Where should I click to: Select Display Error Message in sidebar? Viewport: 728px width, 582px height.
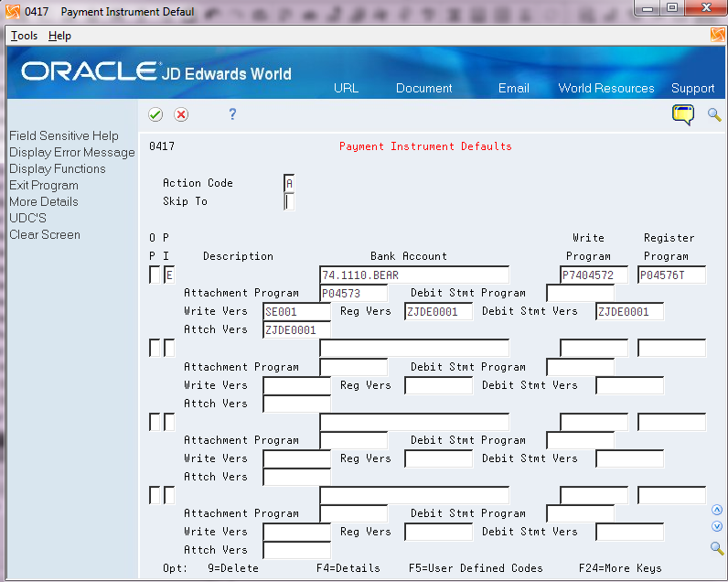(72, 152)
